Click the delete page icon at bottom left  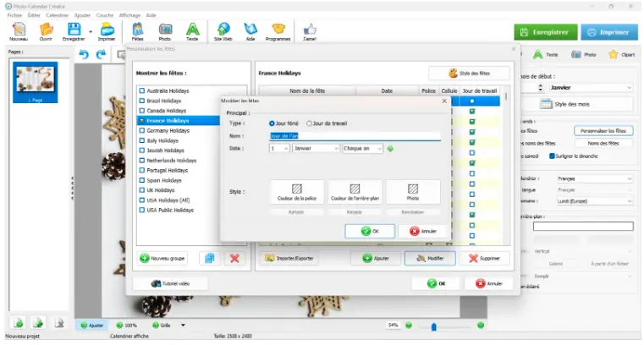coord(59,323)
